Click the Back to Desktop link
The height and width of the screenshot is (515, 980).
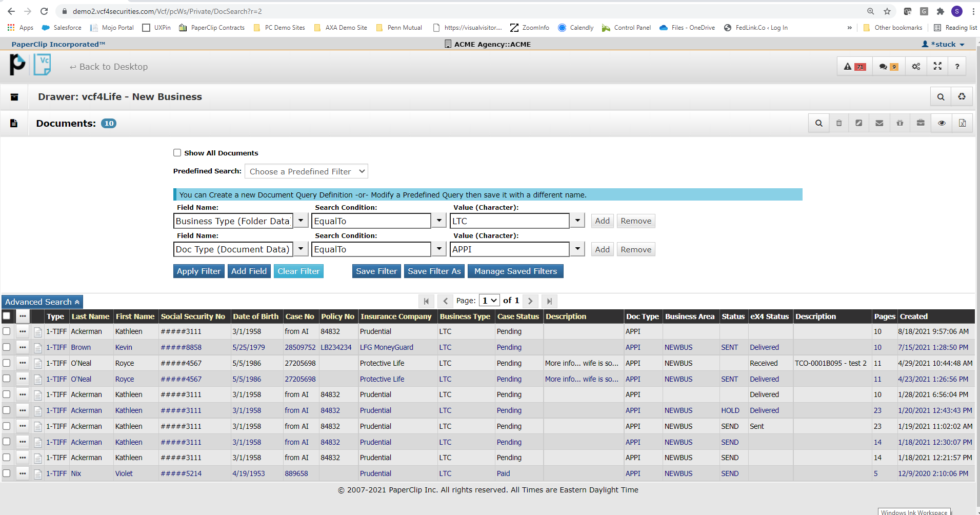click(109, 67)
